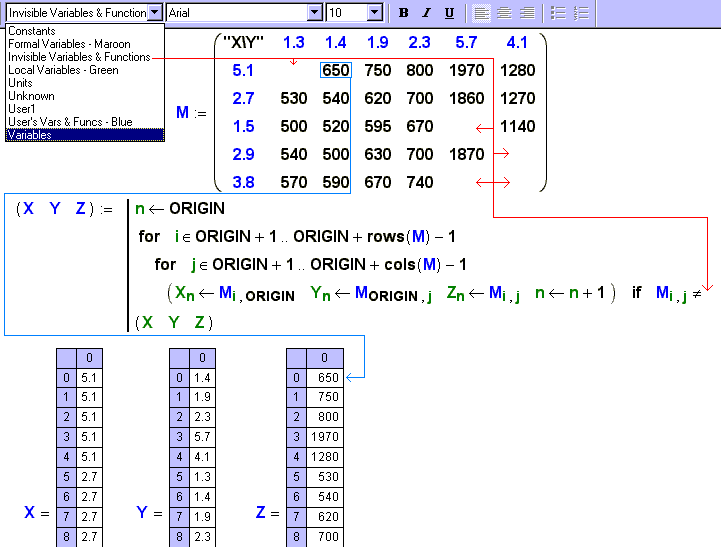Image resolution: width=721 pixels, height=547 pixels.
Task: Align text to the left
Action: pyautogui.click(x=481, y=13)
